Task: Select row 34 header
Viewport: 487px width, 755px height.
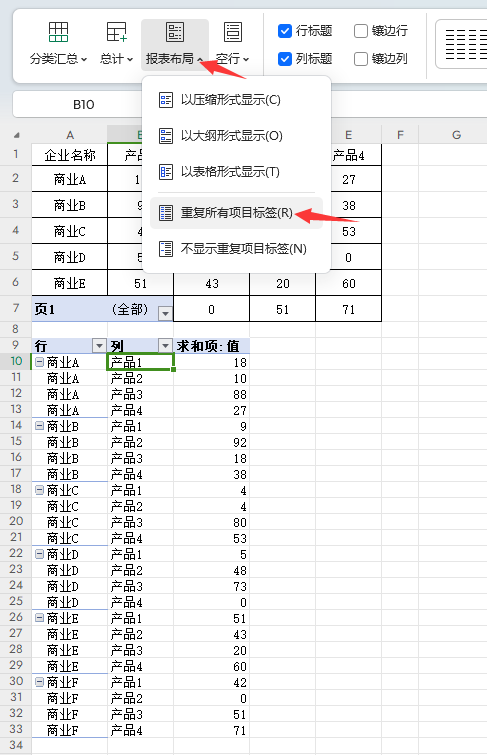Action: click(x=16, y=745)
